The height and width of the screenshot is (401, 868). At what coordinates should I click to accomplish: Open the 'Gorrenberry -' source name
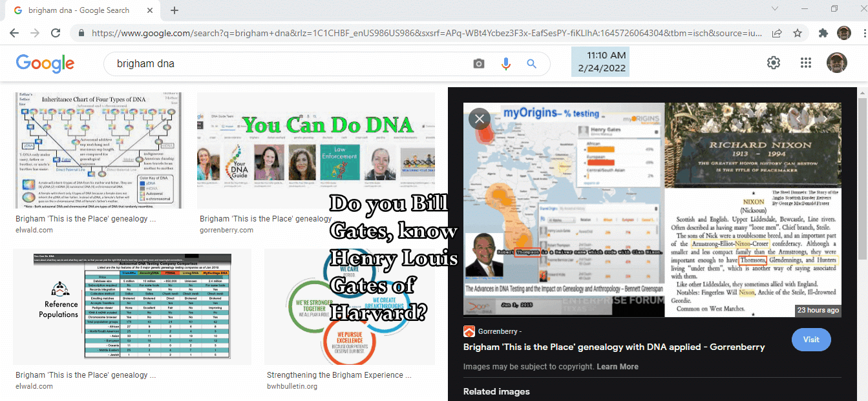[x=500, y=331]
